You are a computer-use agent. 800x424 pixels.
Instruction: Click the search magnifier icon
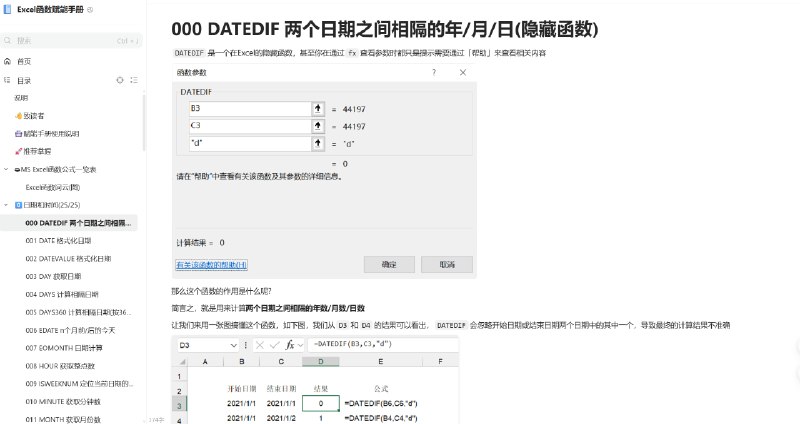click(8, 40)
